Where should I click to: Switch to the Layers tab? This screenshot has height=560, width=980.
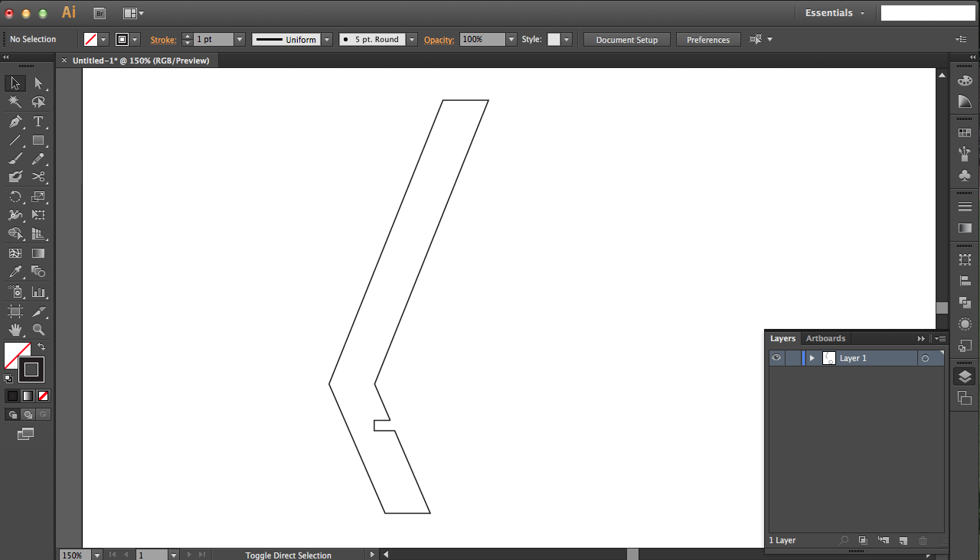point(782,338)
